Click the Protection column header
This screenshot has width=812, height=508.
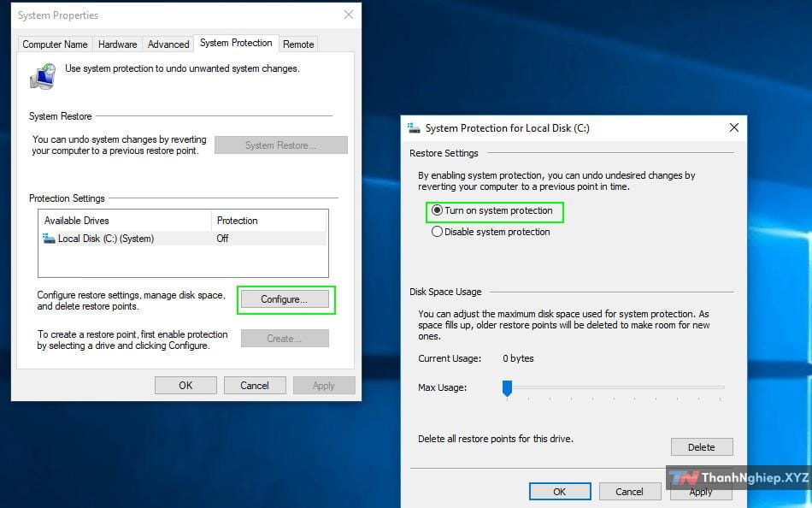(x=269, y=221)
